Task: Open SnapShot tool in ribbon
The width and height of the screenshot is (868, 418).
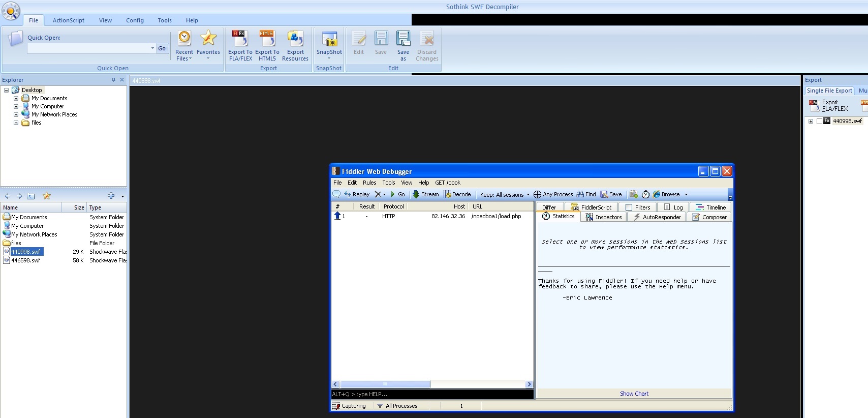Action: point(329,45)
